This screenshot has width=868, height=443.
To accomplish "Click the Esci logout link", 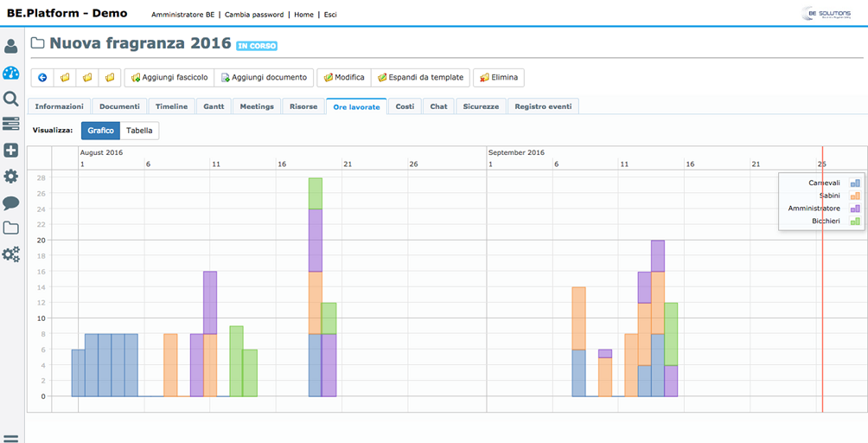I will (x=330, y=15).
